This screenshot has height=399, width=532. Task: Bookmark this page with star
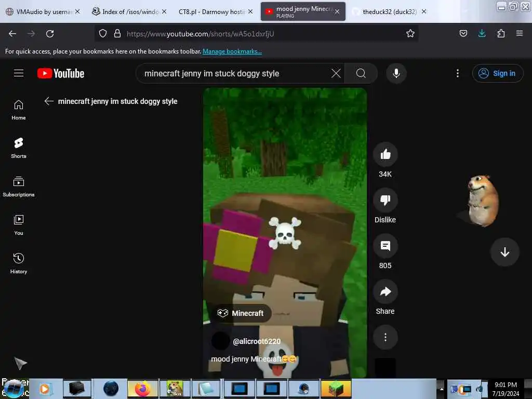tap(410, 33)
